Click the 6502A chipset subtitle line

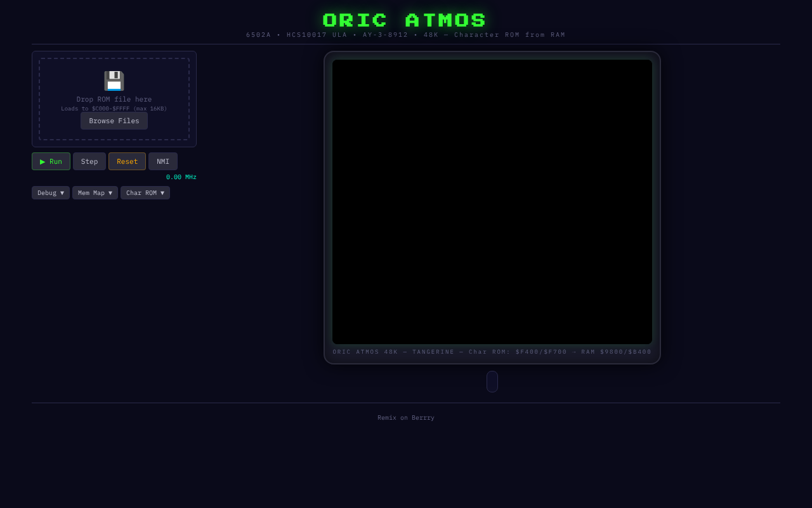tap(406, 35)
